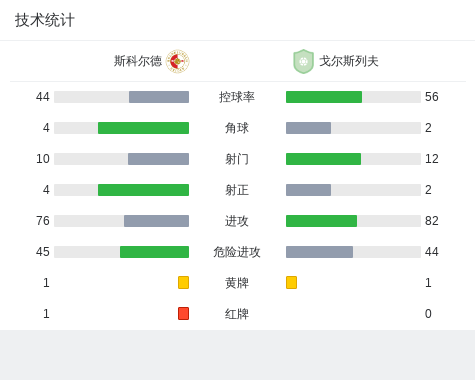Click 斯科尔德's yellow card icon
This screenshot has width=475, height=380.
pyautogui.click(x=183, y=282)
